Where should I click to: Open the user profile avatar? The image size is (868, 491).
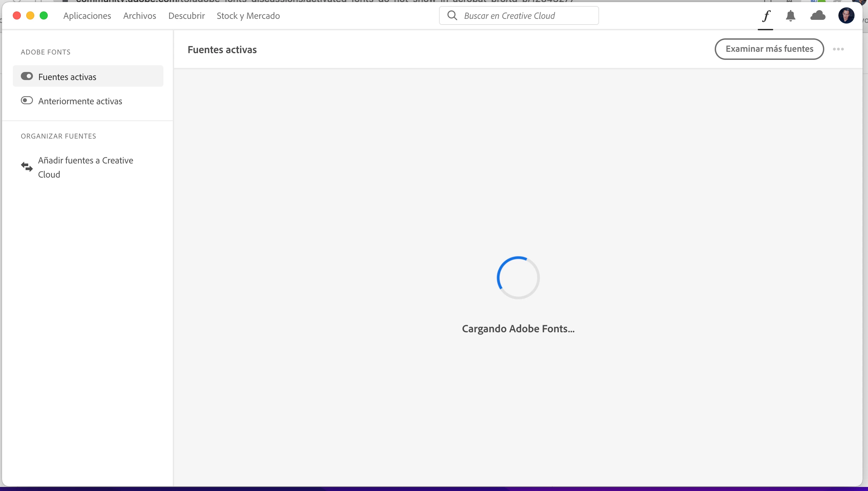tap(846, 16)
